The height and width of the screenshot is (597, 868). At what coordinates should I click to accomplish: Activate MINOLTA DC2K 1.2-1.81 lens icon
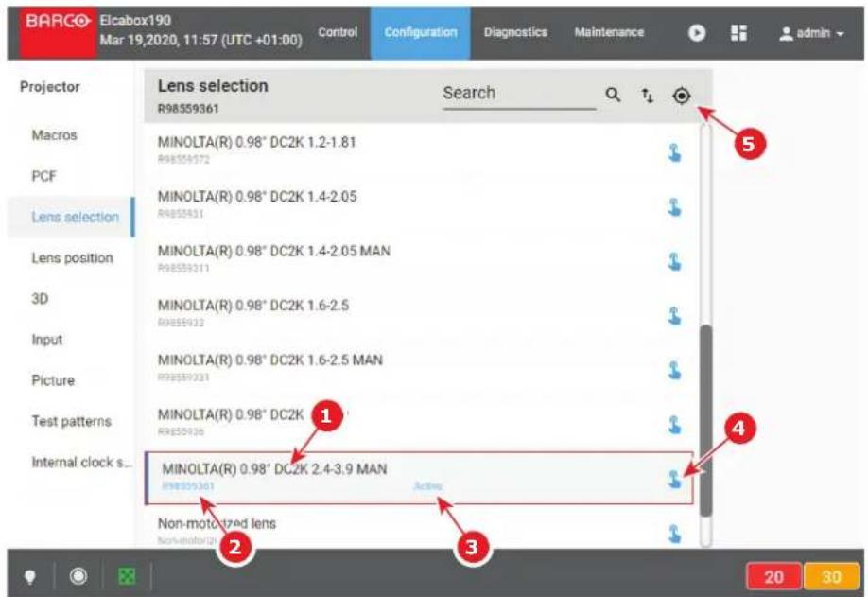click(x=674, y=152)
